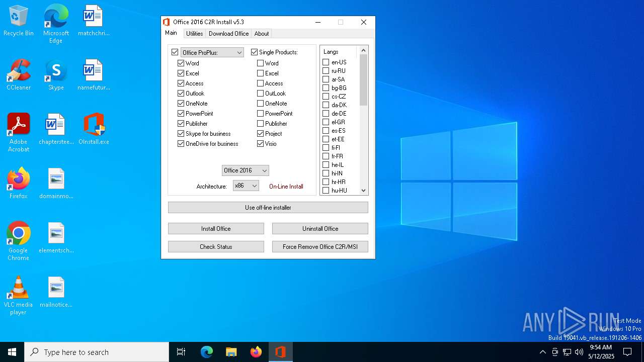Switch to the Utilities tab
644x362 pixels.
click(194, 34)
